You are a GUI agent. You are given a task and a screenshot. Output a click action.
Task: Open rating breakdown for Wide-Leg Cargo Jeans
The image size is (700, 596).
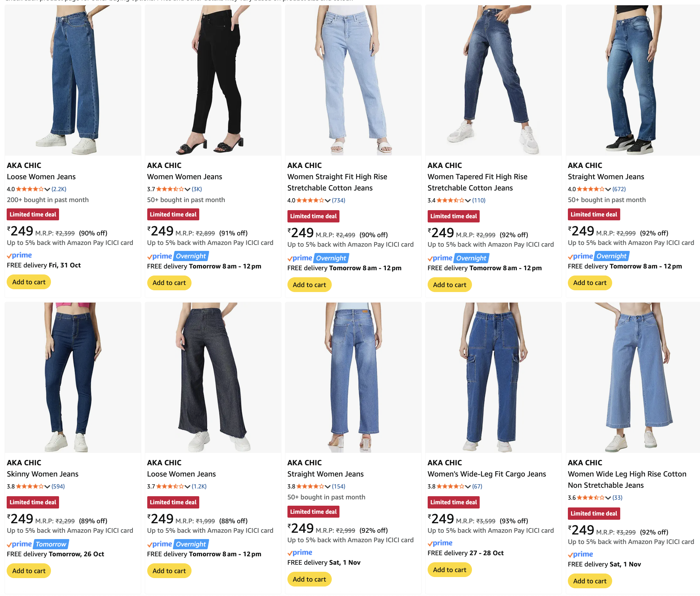[x=468, y=486]
